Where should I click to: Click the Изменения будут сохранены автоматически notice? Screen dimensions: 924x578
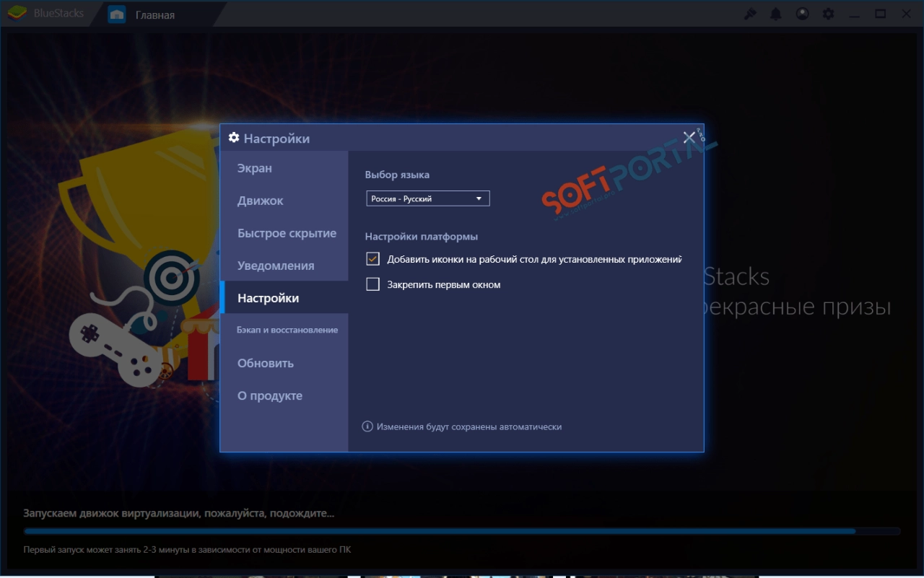(x=469, y=426)
